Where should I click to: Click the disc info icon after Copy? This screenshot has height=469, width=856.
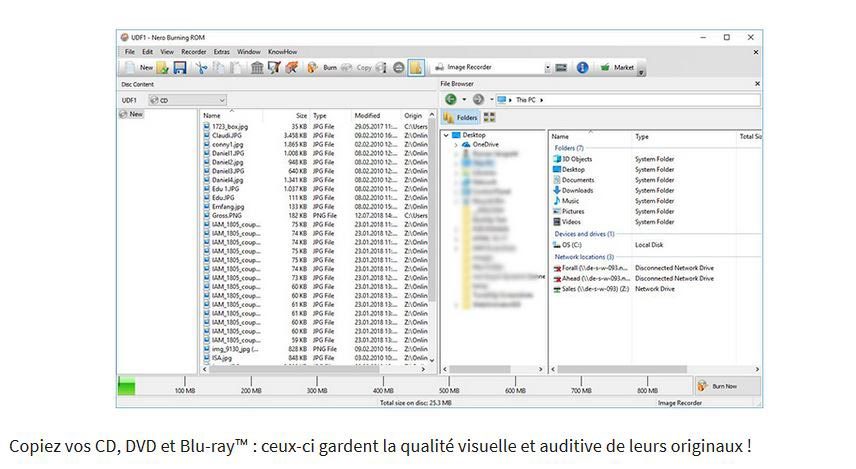click(381, 68)
